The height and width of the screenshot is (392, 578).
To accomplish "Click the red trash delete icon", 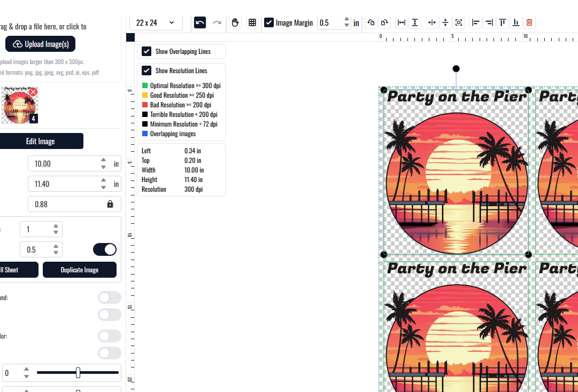I will coord(529,22).
